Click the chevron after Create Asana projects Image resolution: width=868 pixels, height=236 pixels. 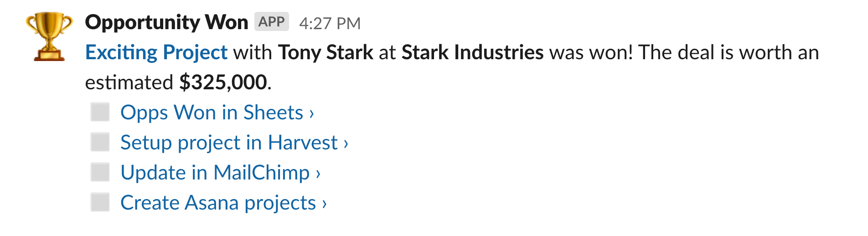[324, 204]
